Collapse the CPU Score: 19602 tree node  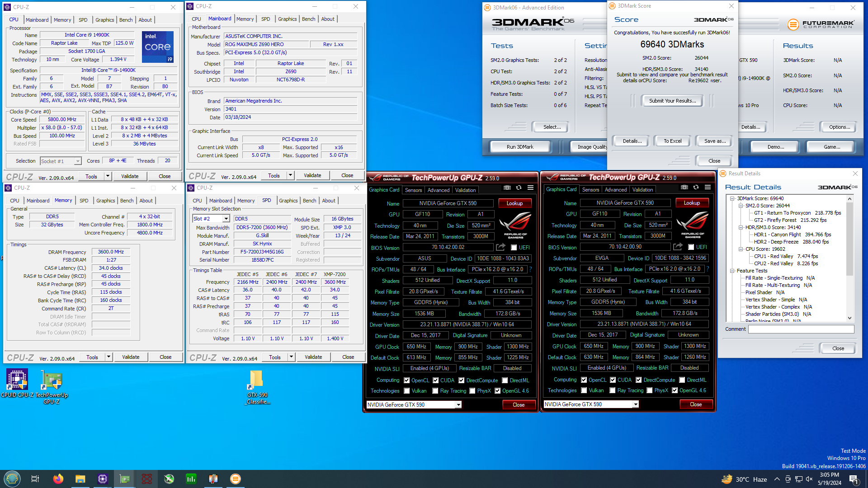pos(741,249)
